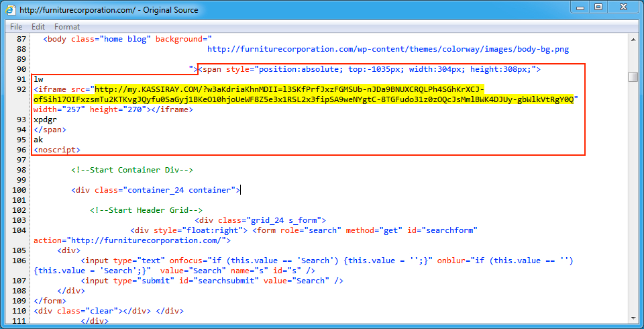Viewport: 644px width, 329px height.
Task: Click the body-bg.png URL on line 88
Action: [388, 50]
